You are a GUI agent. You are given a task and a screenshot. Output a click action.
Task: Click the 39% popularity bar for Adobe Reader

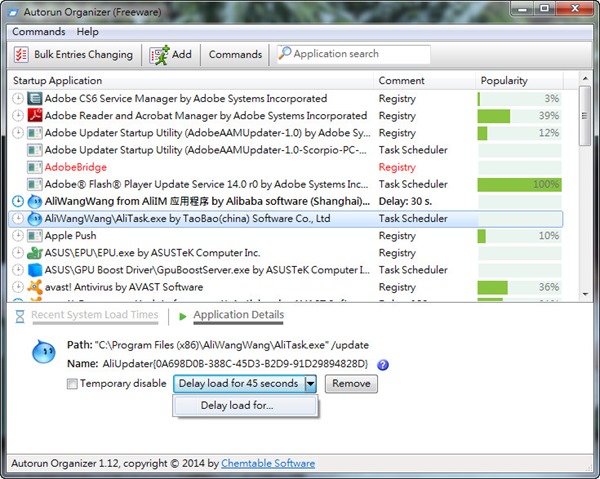(x=519, y=116)
